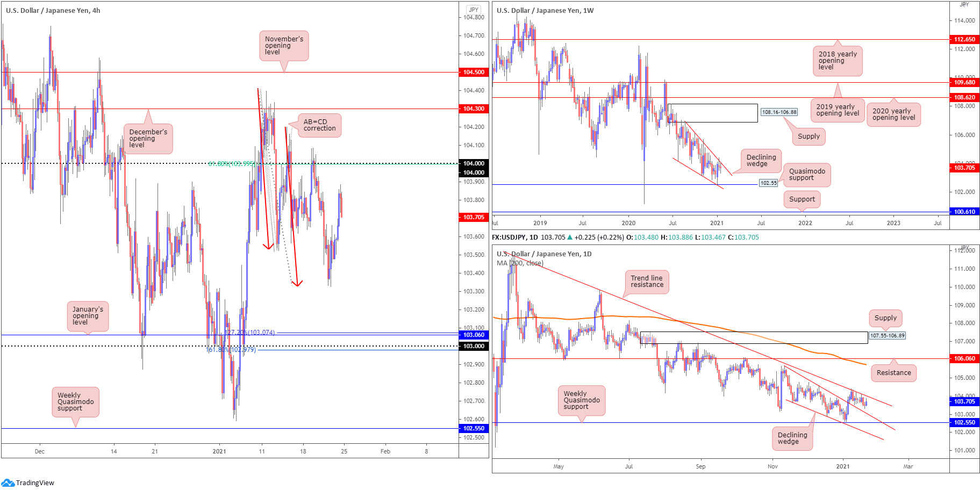The image size is (980, 490).
Task: Select the Support callout on weekly chart
Action: (x=802, y=199)
